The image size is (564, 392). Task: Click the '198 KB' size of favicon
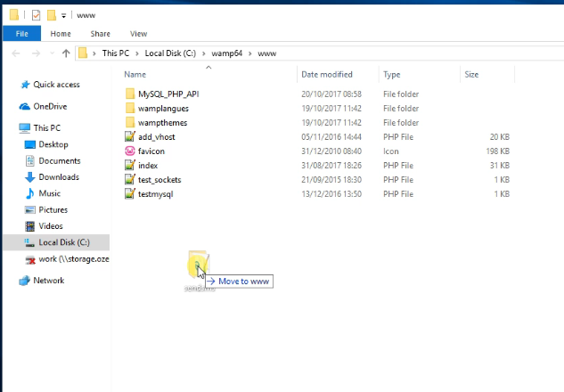498,151
